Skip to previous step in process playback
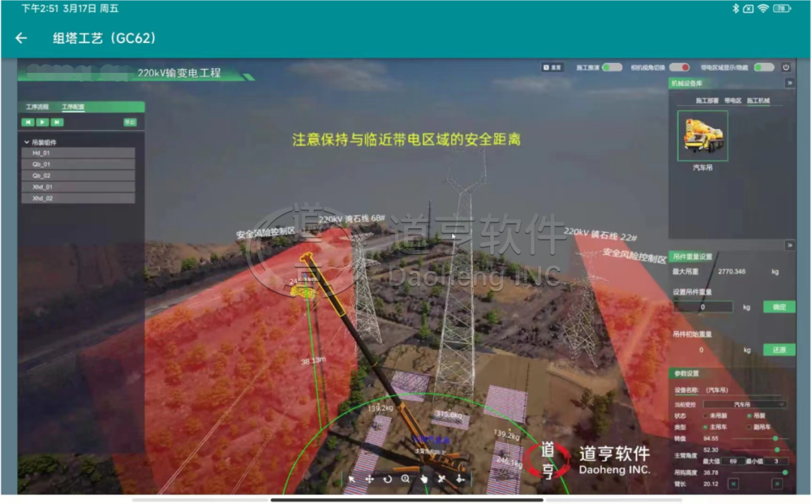 [x=28, y=122]
